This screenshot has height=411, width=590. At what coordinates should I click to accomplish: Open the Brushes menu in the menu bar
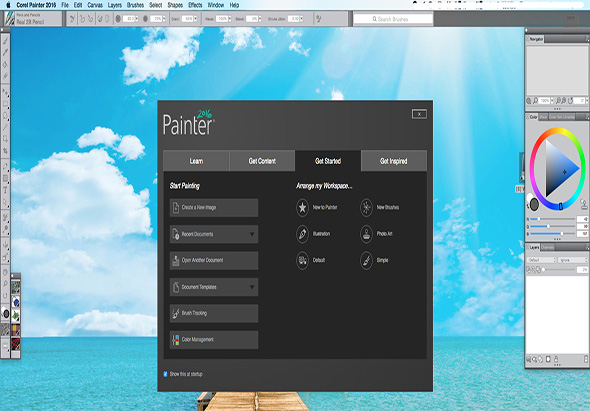(135, 5)
